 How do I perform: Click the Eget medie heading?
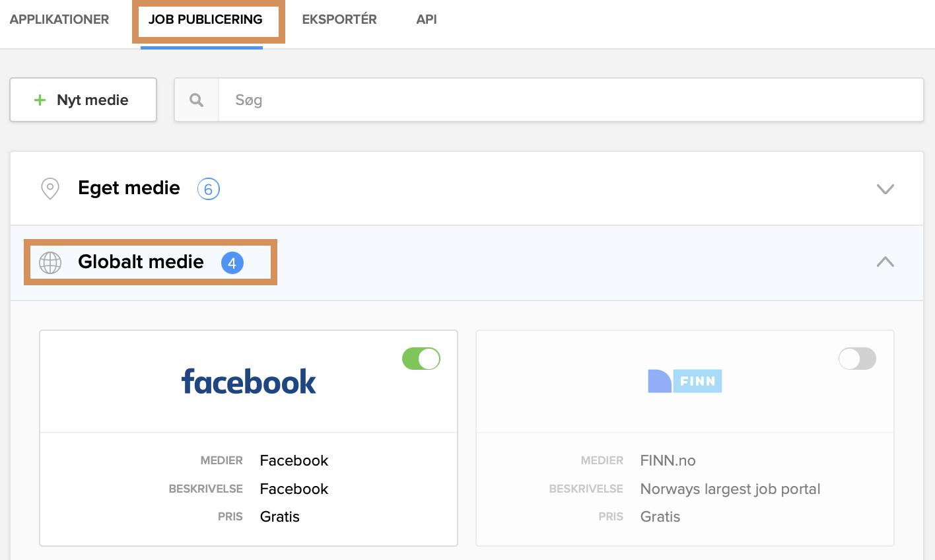[x=129, y=188]
